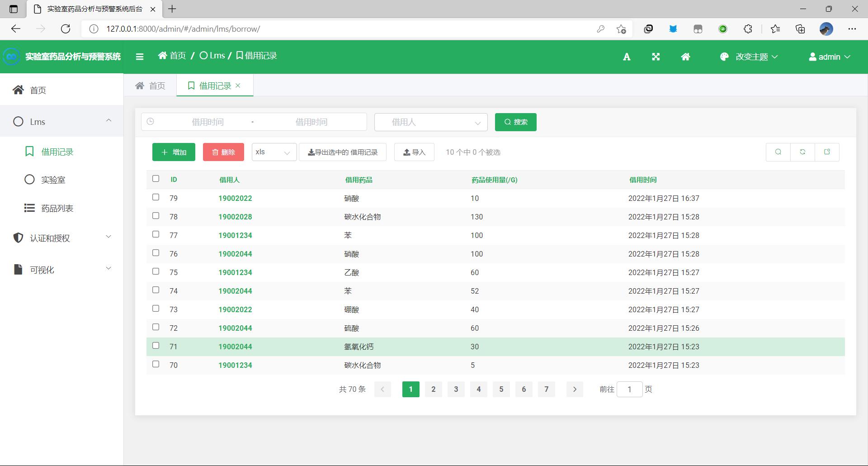Open the xls export format dropdown

coord(274,152)
